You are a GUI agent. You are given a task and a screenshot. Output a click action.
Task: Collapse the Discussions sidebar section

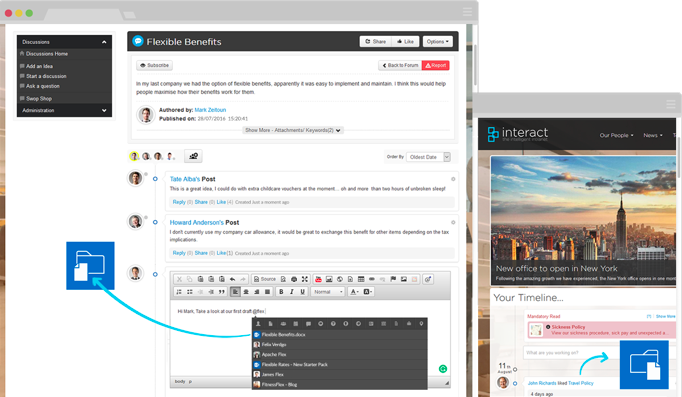pos(104,42)
